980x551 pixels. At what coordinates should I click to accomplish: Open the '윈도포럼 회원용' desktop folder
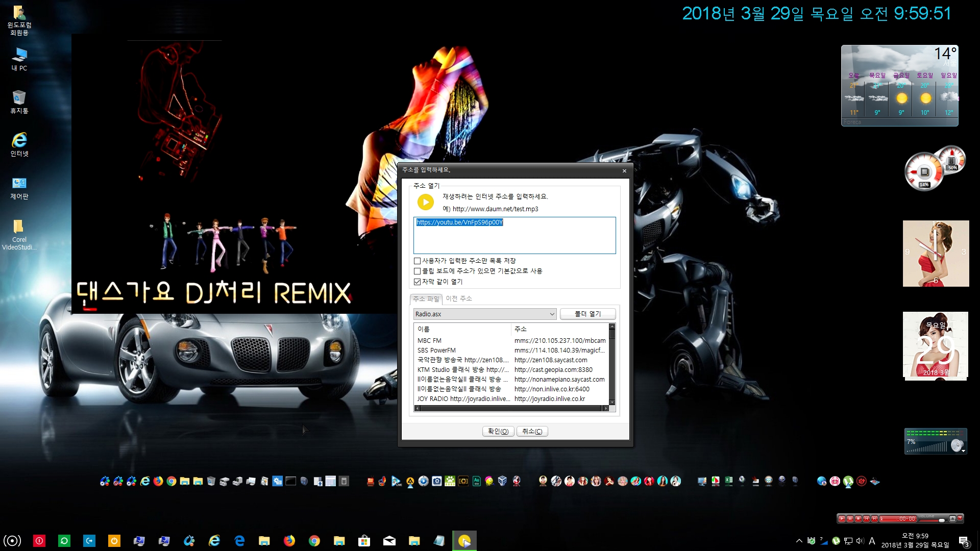click(19, 20)
